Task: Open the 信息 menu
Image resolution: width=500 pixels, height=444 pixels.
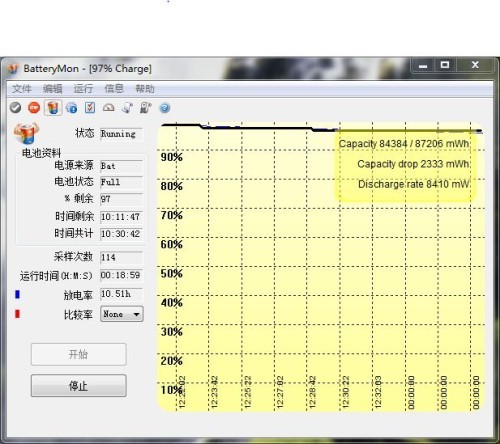Action: [x=114, y=89]
